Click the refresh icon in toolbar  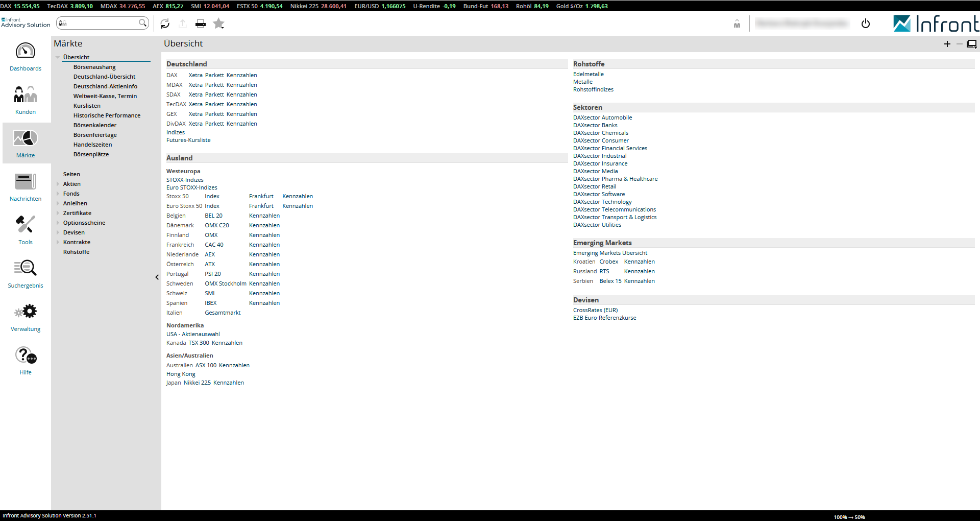[x=165, y=23]
